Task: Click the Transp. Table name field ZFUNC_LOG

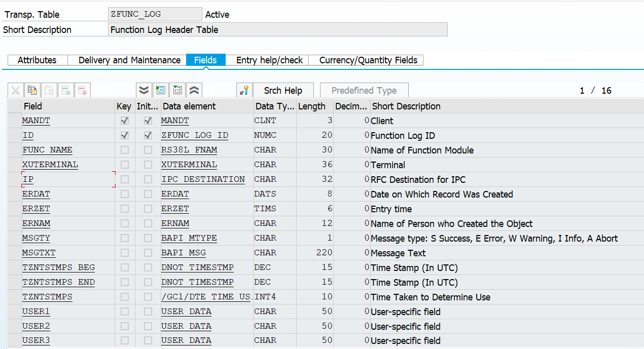Action: coord(155,14)
